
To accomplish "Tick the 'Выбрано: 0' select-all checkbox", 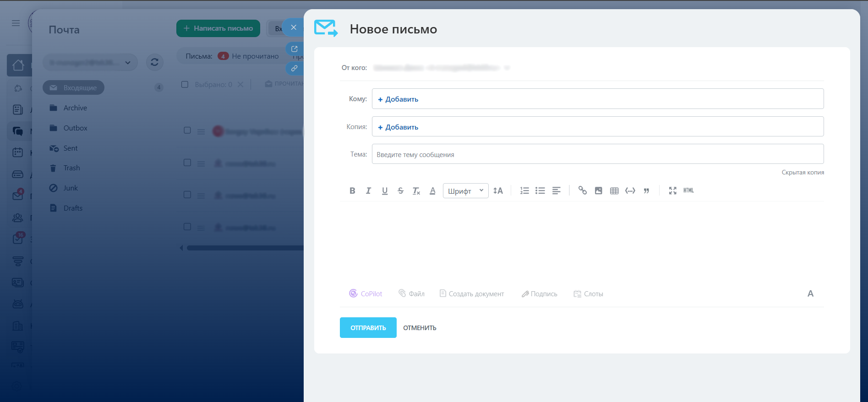I will [185, 84].
